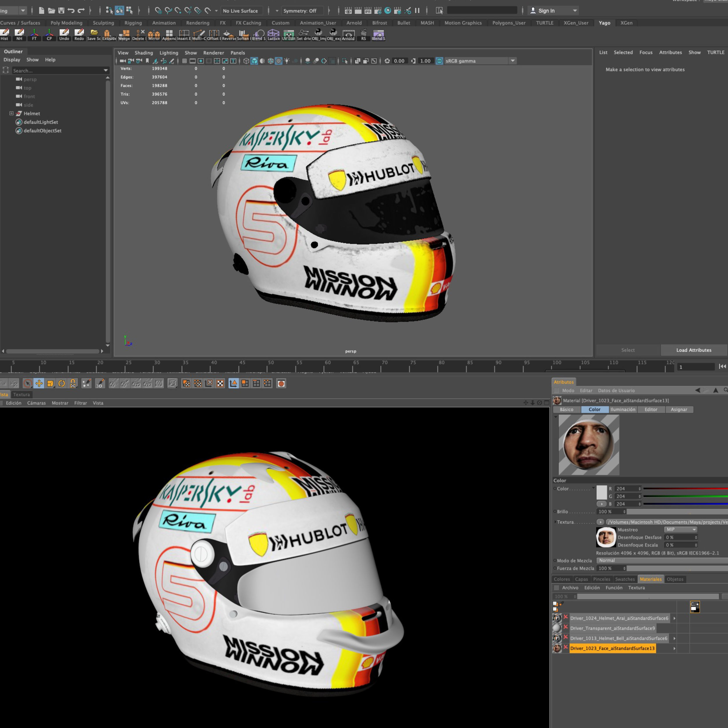
Task: Toggle the pause rendering button
Action: (417, 10)
